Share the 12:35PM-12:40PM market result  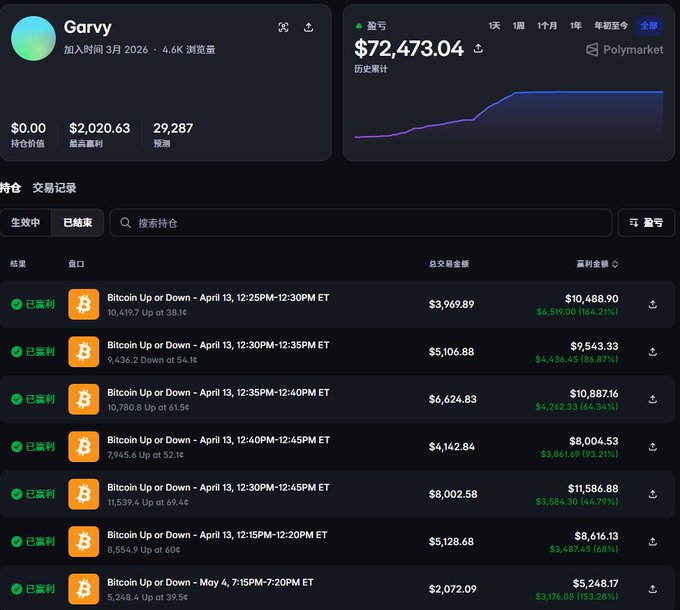653,399
